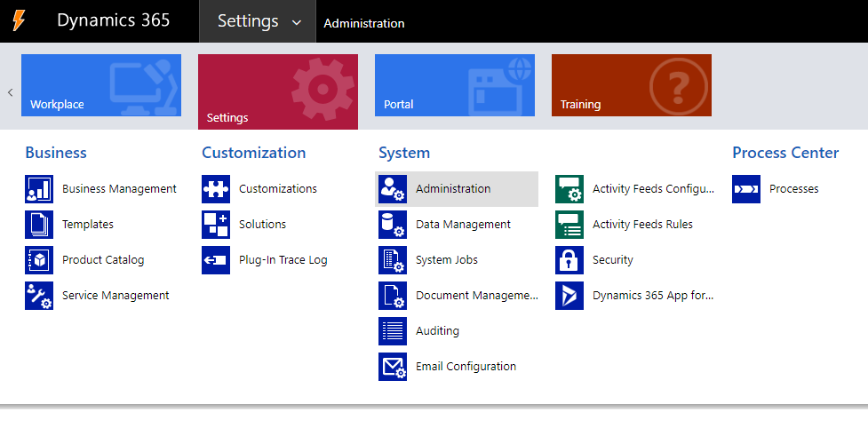Open the Dynamics 365 App for Outlook icon
The width and height of the screenshot is (868, 428).
pyautogui.click(x=569, y=296)
